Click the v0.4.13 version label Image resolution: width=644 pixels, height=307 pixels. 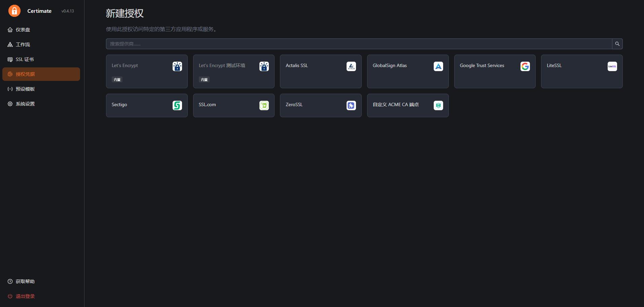(68, 11)
